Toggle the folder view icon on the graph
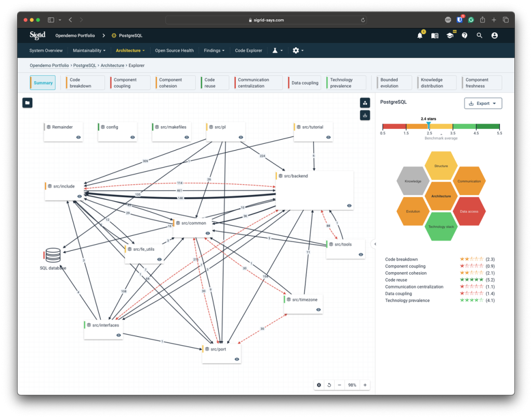532x418 pixels. click(28, 102)
